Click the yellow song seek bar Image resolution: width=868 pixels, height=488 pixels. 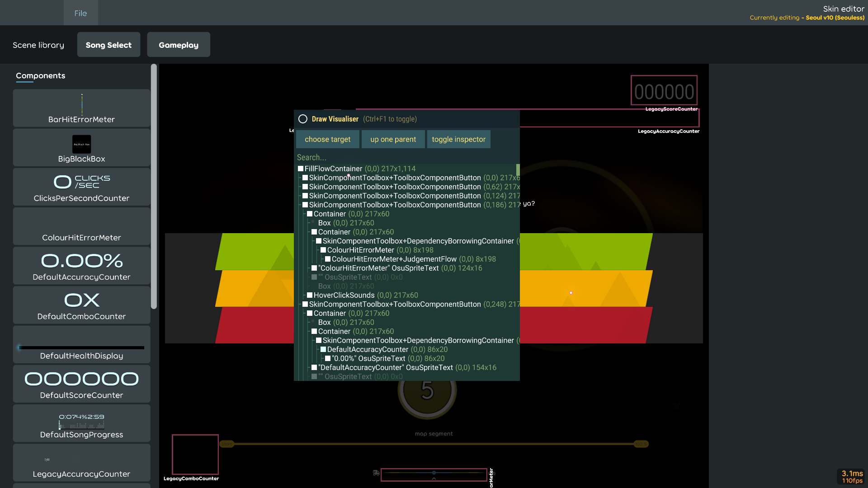tap(434, 444)
